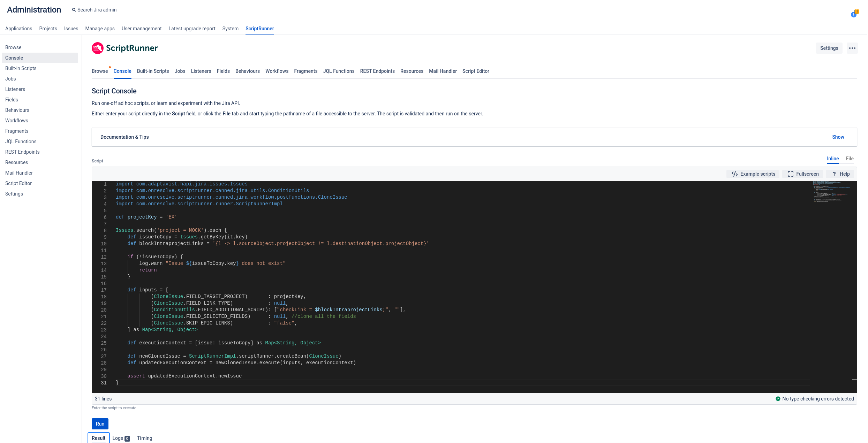Run the script in the console
This screenshot has width=868, height=443.
pos(100,424)
